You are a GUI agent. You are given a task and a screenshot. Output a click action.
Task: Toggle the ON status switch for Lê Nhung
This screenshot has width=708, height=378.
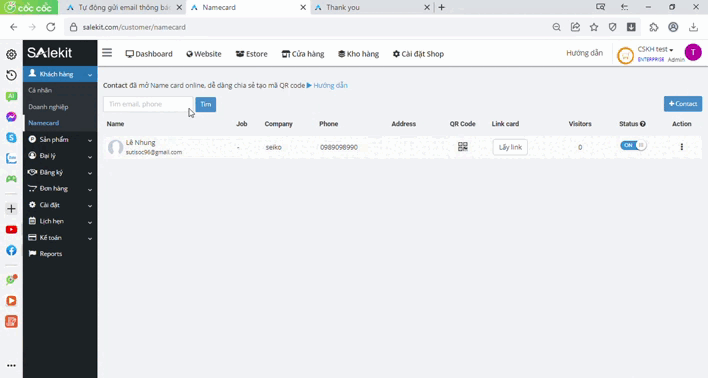633,145
